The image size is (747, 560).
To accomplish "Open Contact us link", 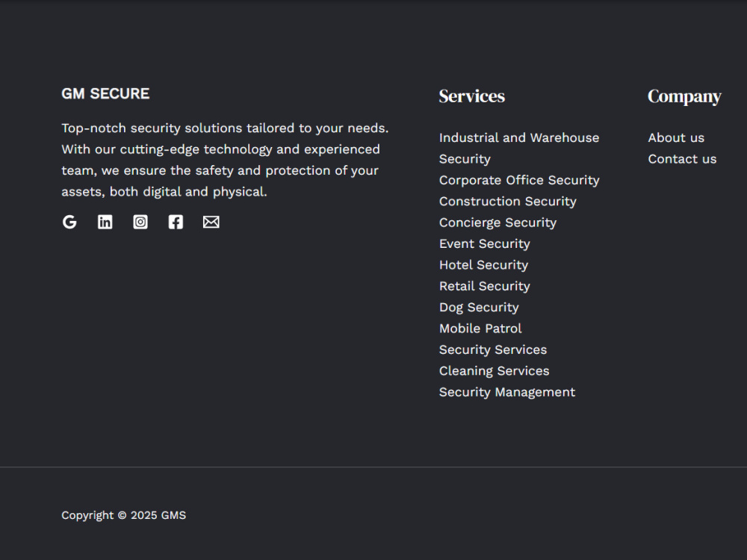I will tap(682, 159).
